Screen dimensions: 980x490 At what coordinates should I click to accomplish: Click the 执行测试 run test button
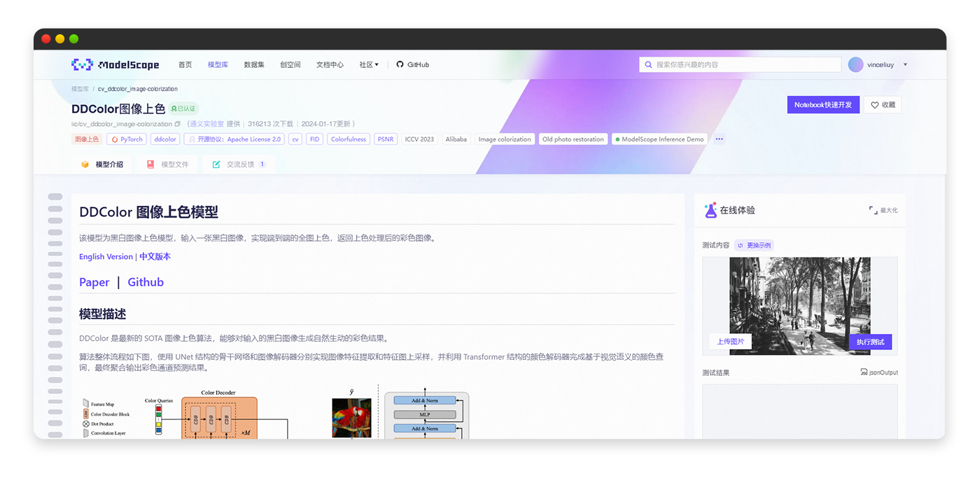point(870,342)
